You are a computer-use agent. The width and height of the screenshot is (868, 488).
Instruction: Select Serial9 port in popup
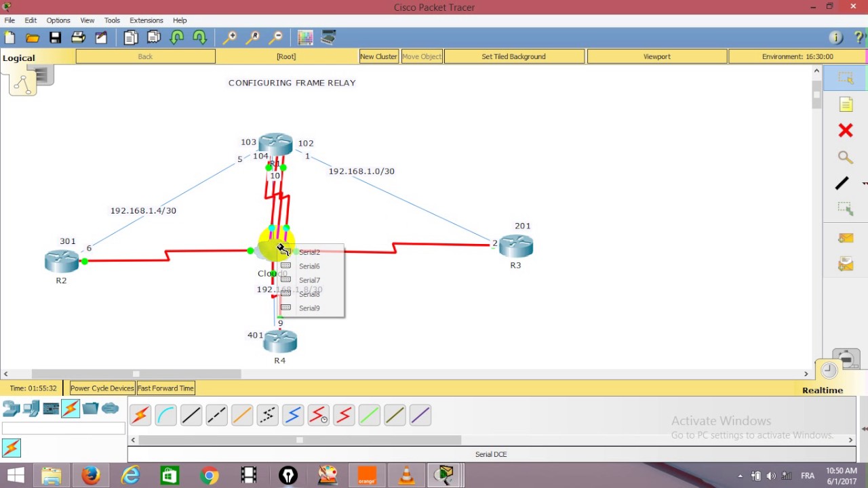point(309,308)
